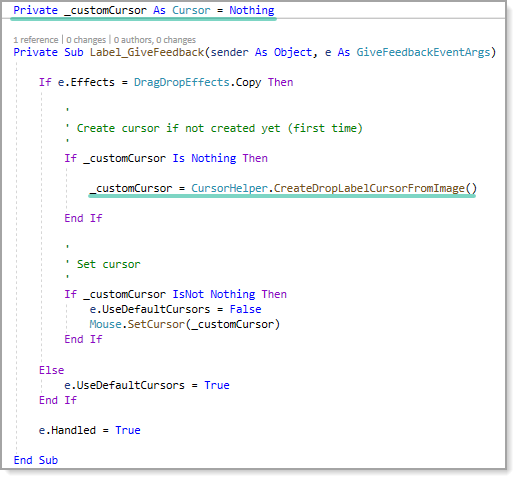The image size is (518, 481).
Task: Place cursor on 'Label_GiveFeedback' method name
Action: tap(147, 52)
